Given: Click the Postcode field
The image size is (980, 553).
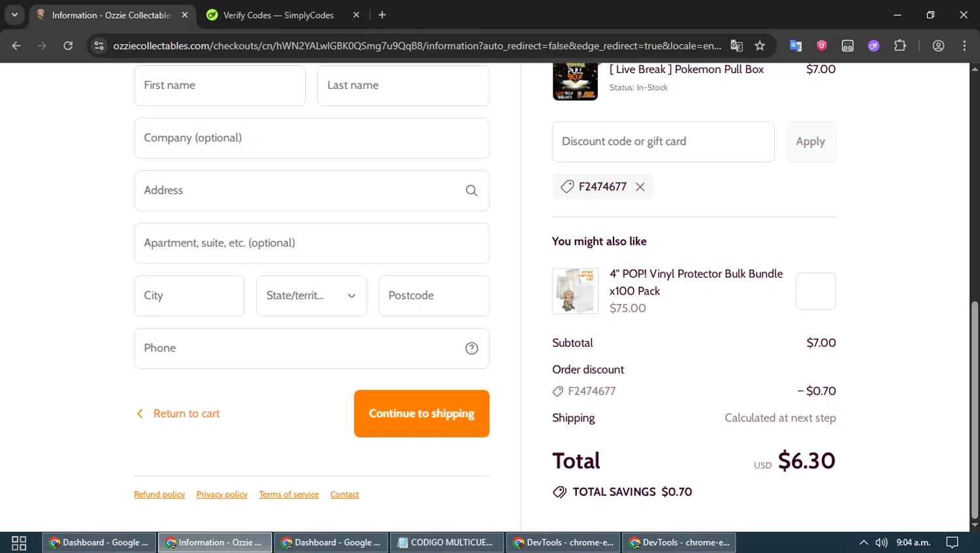Looking at the screenshot, I should [434, 296].
